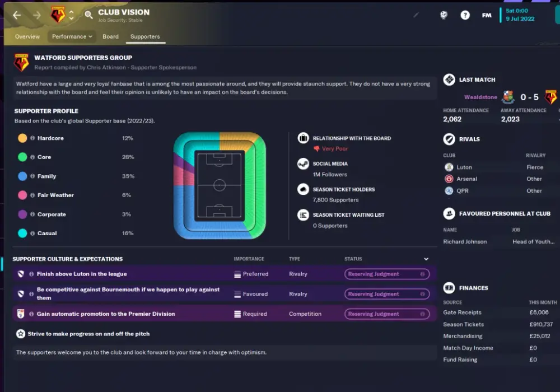Switch to the Board tab
The image size is (560, 392).
(x=110, y=36)
